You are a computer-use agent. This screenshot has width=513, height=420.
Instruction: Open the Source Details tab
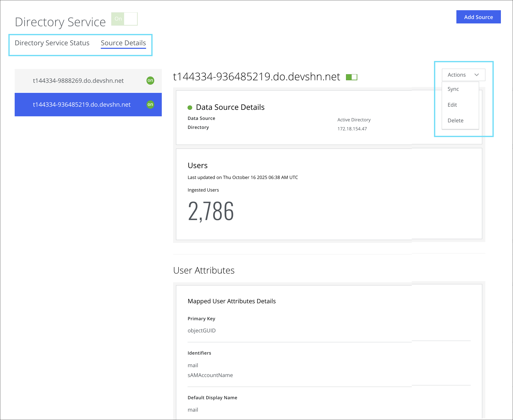[x=123, y=43]
